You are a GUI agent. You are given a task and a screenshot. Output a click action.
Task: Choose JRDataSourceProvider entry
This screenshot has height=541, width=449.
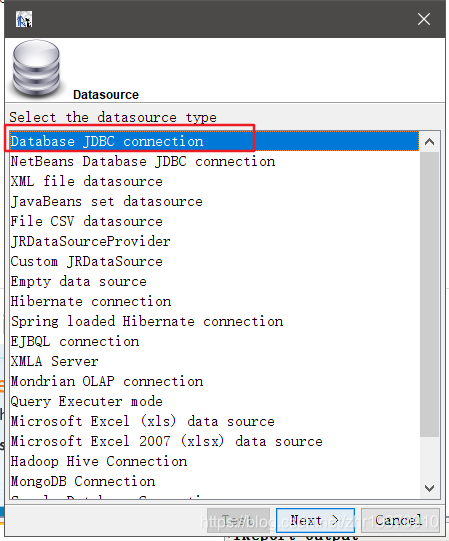tap(214, 241)
